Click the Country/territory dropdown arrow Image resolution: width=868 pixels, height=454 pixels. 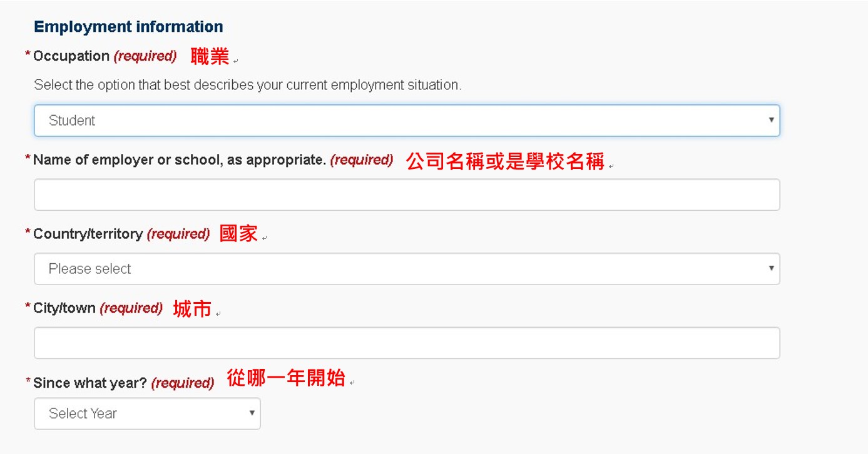point(771,268)
